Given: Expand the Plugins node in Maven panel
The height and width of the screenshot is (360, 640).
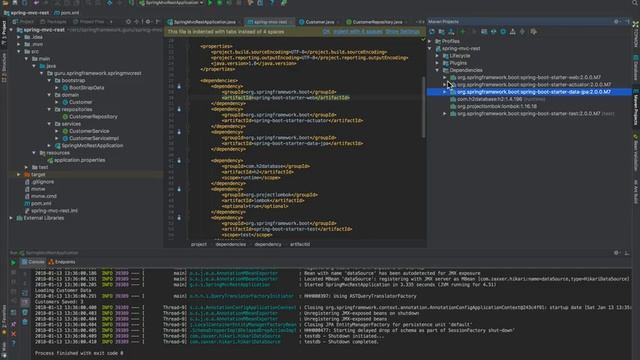Looking at the screenshot, I should point(438,63).
